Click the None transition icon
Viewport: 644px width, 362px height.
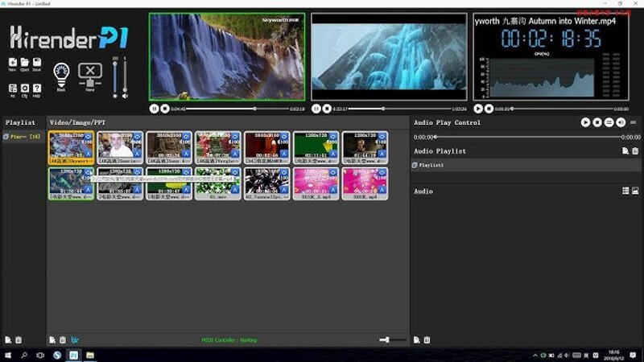(x=89, y=74)
